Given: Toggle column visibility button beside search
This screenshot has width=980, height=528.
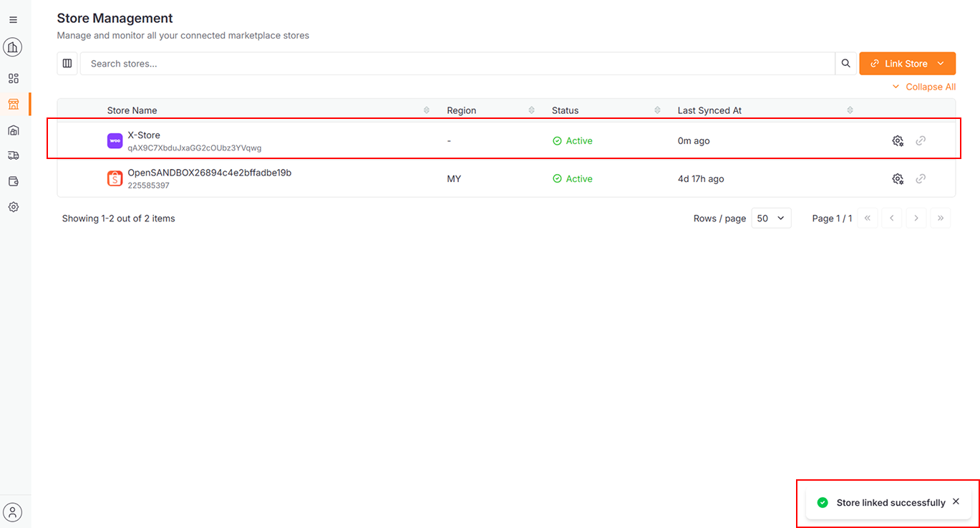Looking at the screenshot, I should [x=67, y=64].
